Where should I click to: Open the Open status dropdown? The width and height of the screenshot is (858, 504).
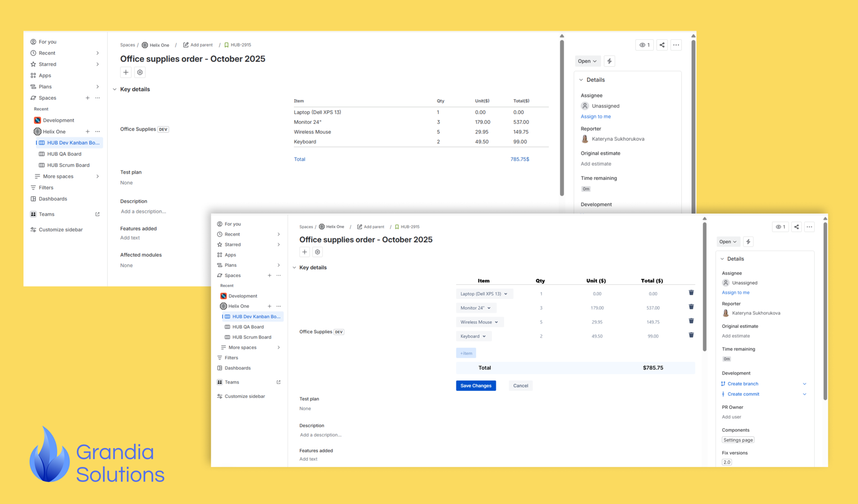728,241
